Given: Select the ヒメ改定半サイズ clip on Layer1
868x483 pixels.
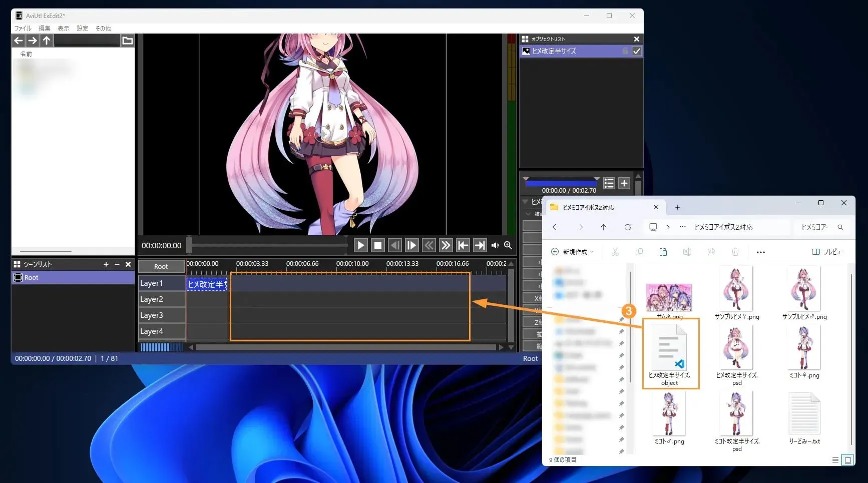Looking at the screenshot, I should (207, 284).
